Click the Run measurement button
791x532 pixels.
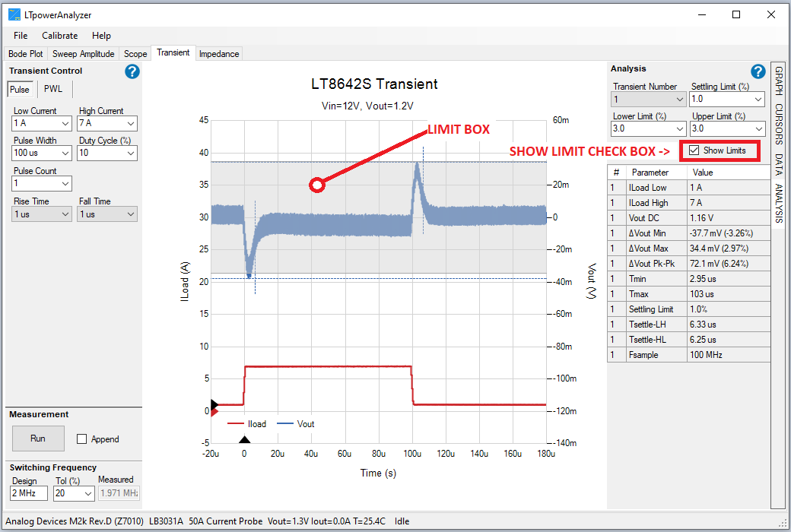(x=38, y=439)
